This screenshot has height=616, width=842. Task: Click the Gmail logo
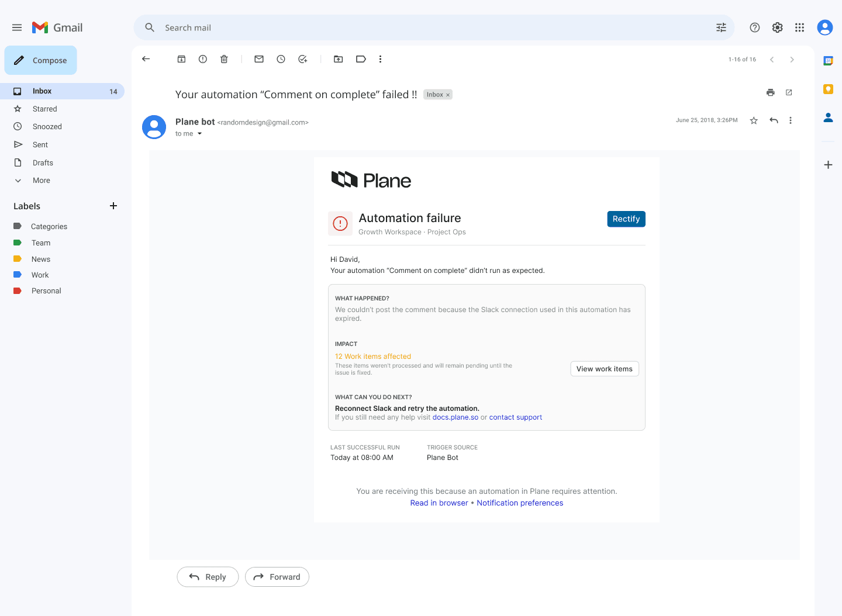[x=57, y=27]
